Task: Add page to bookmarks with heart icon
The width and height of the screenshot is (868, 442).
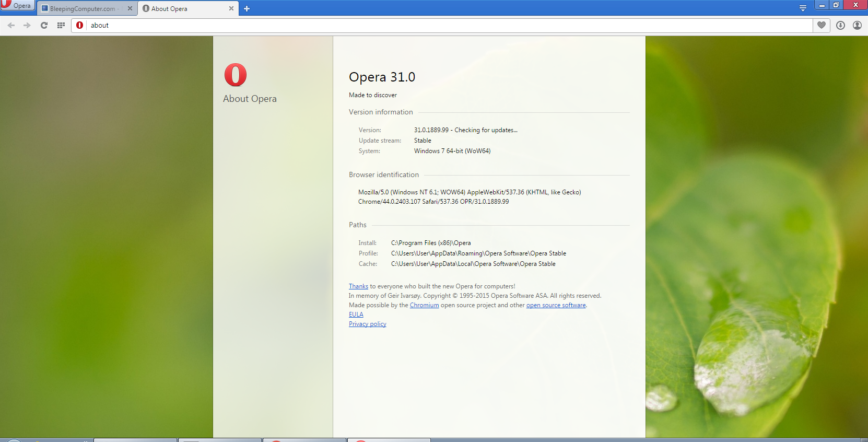Action: 822,25
